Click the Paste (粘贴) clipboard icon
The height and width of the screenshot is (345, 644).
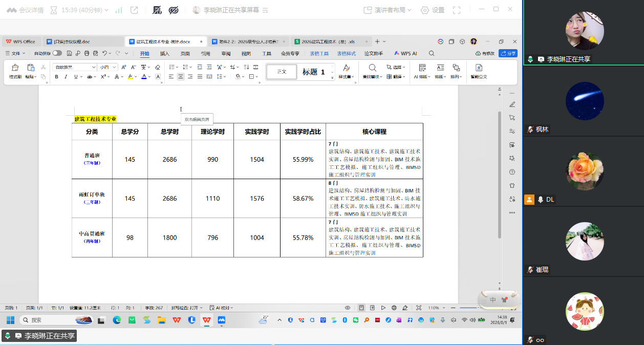pyautogui.click(x=31, y=68)
